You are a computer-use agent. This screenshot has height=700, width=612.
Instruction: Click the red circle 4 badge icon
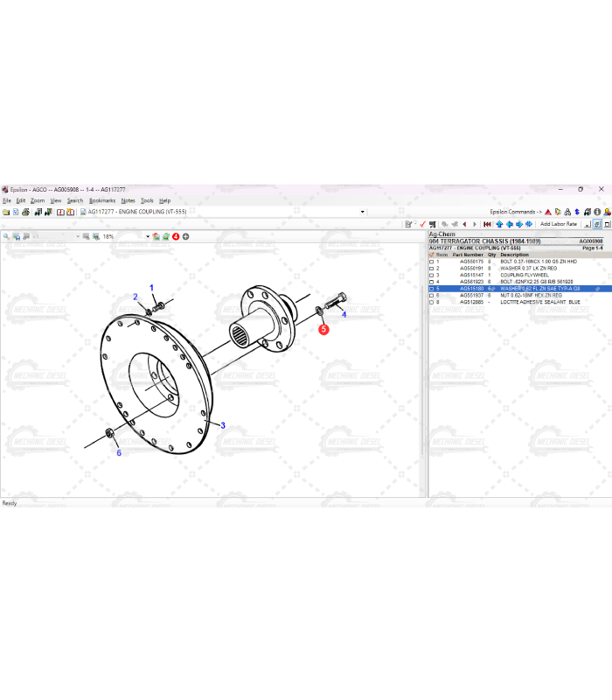click(x=176, y=236)
